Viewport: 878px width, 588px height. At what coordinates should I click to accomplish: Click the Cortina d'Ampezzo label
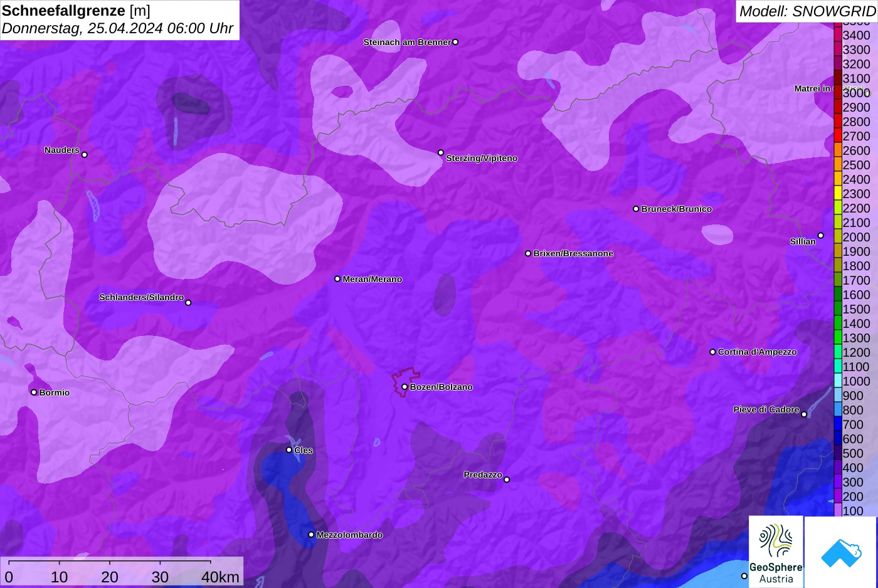[758, 352]
